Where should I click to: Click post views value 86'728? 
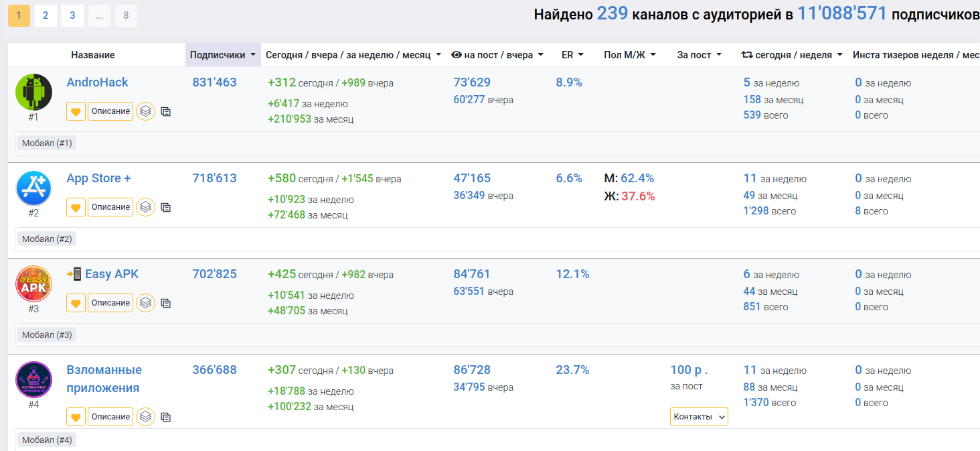click(x=472, y=370)
